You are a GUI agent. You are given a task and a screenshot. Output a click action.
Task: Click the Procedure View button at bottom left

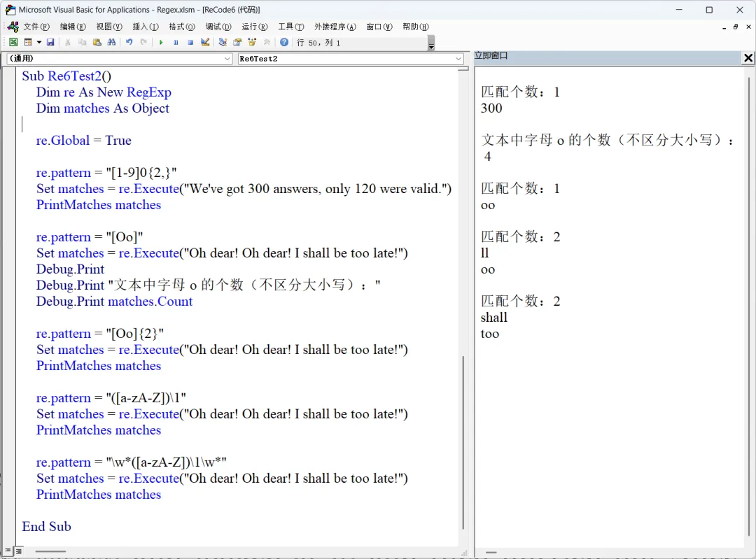point(8,551)
